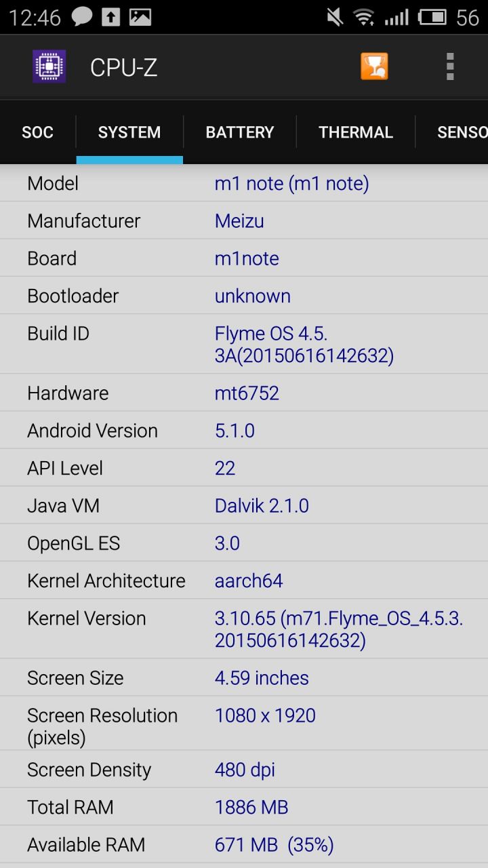Viewport: 488px width, 868px height.
Task: Tap the Model row showing m1 note
Action: pos(244,183)
